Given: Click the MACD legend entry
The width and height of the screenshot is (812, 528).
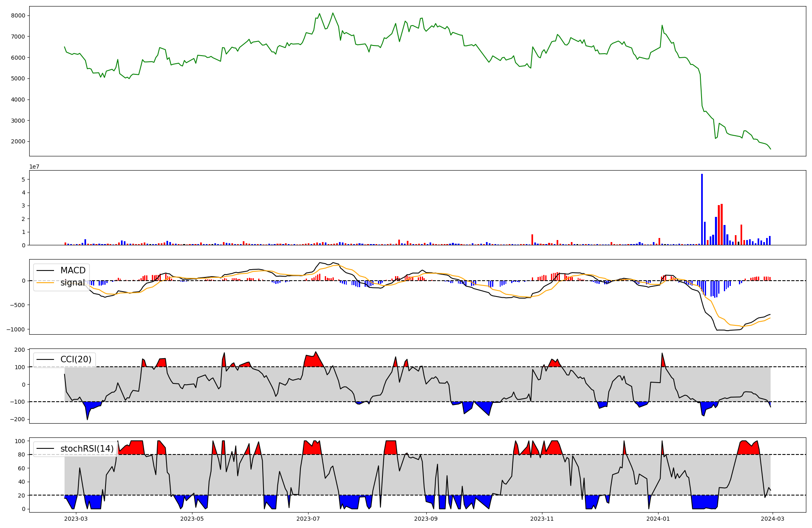Looking at the screenshot, I should pos(73,270).
